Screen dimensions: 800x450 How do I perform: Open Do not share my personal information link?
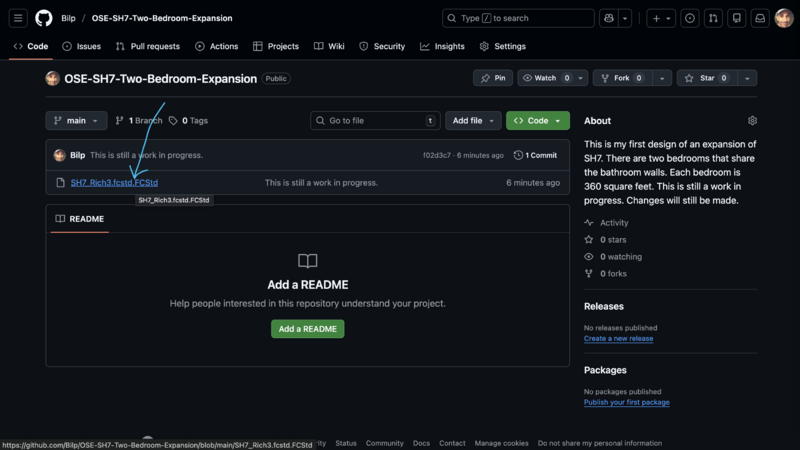tap(600, 443)
